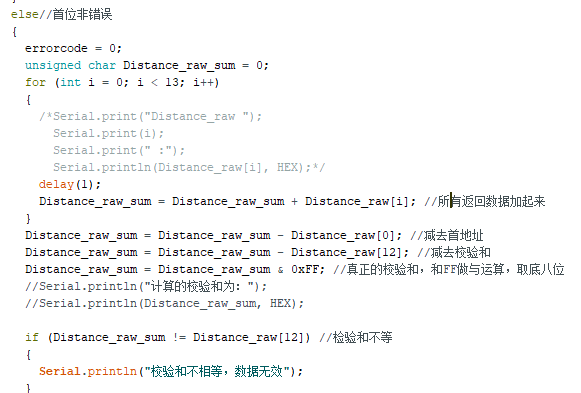The image size is (581, 393).
Task: Click the loop limit value 13
Action: point(172,82)
